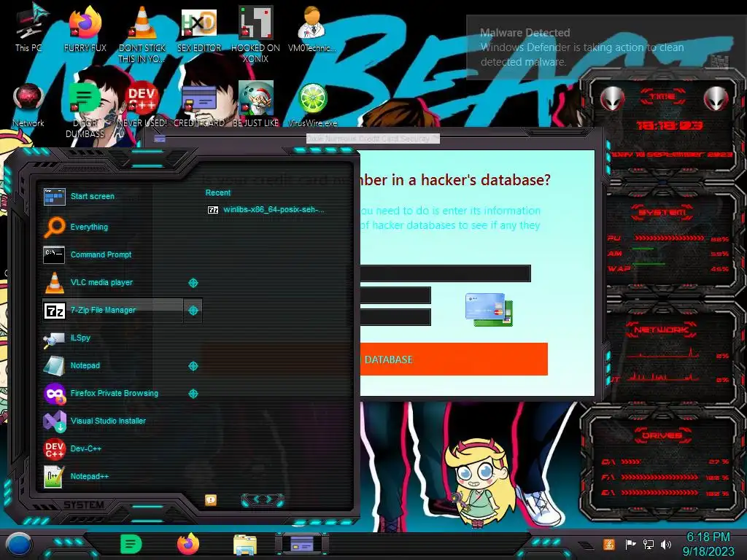Switch to credit card app taskbar button
The height and width of the screenshot is (560, 747).
coord(302,544)
